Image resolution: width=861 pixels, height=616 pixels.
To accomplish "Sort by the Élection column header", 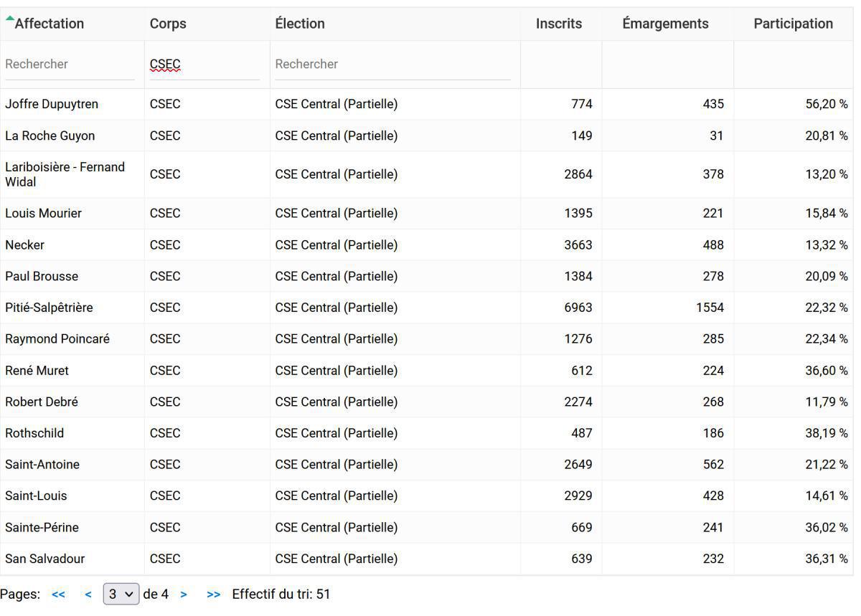I will pyautogui.click(x=300, y=24).
